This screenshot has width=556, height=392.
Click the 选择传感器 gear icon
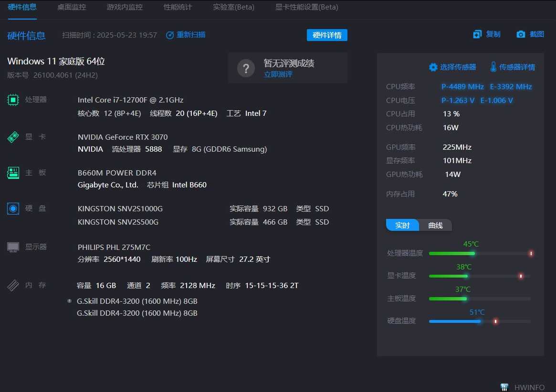[x=433, y=67]
